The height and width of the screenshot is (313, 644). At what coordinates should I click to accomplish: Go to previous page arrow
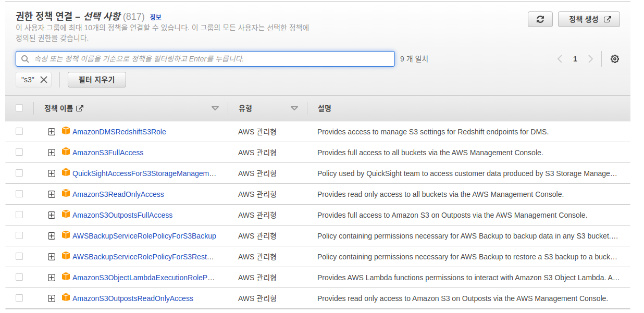(560, 59)
